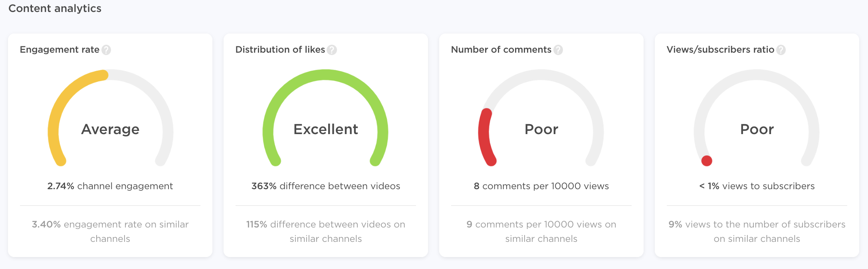Click the Number of comments card title
Screen dimensions: 868x269
tap(501, 49)
